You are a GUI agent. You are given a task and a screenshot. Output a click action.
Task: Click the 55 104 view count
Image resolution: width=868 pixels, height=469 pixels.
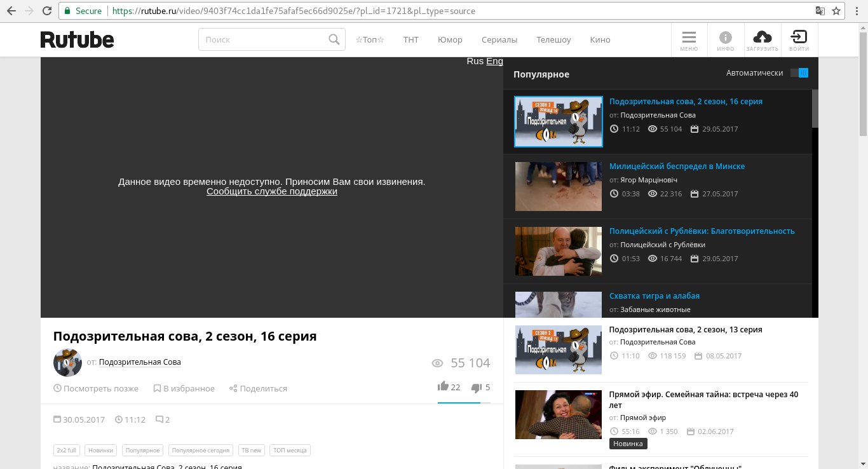coord(470,363)
